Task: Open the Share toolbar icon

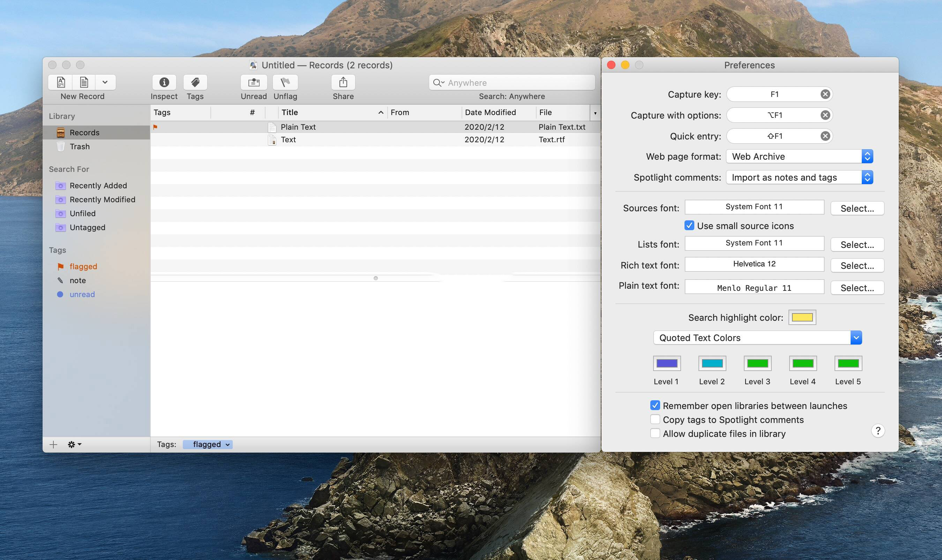Action: coord(343,82)
